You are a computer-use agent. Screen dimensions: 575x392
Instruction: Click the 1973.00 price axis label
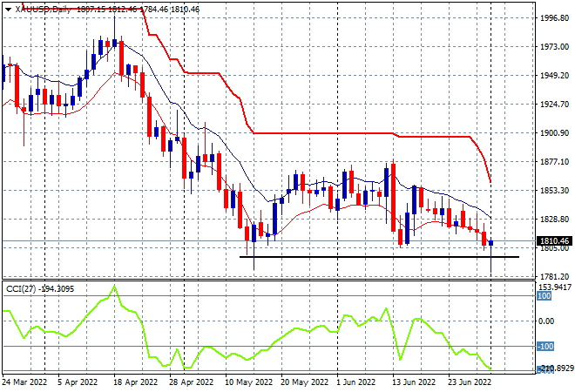pyautogui.click(x=554, y=46)
